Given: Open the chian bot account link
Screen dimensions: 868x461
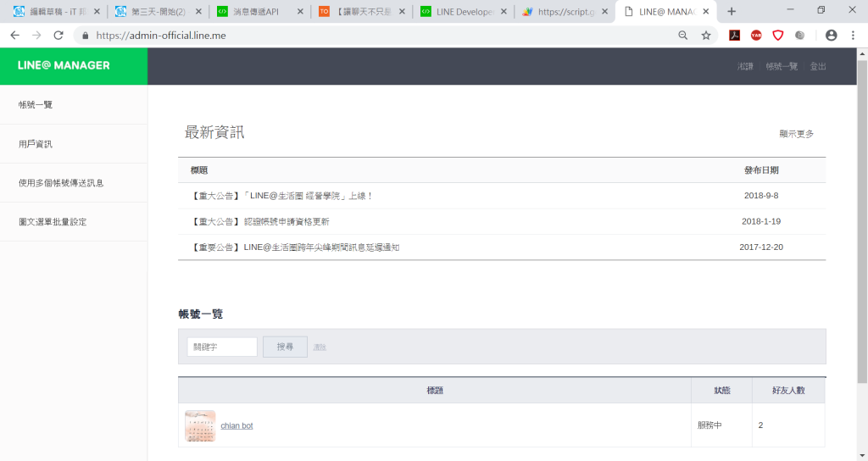Looking at the screenshot, I should coord(237,425).
